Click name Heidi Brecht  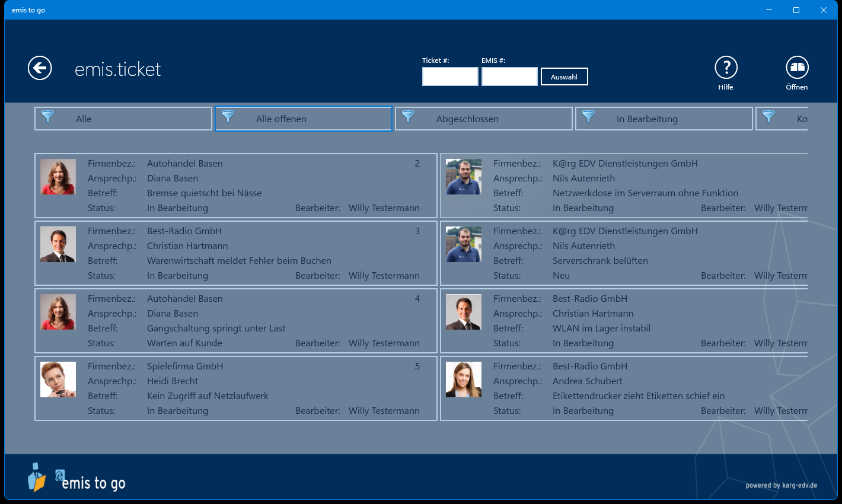[173, 381]
